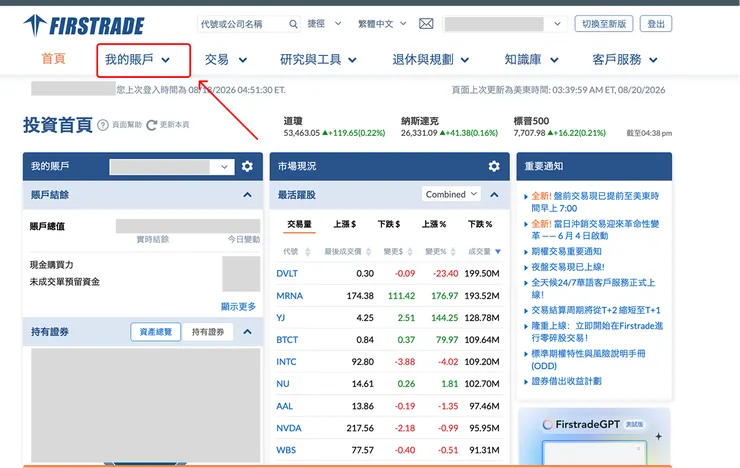Open the 研究與工具 navigation menu
Image resolution: width=740 pixels, height=468 pixels.
point(318,60)
